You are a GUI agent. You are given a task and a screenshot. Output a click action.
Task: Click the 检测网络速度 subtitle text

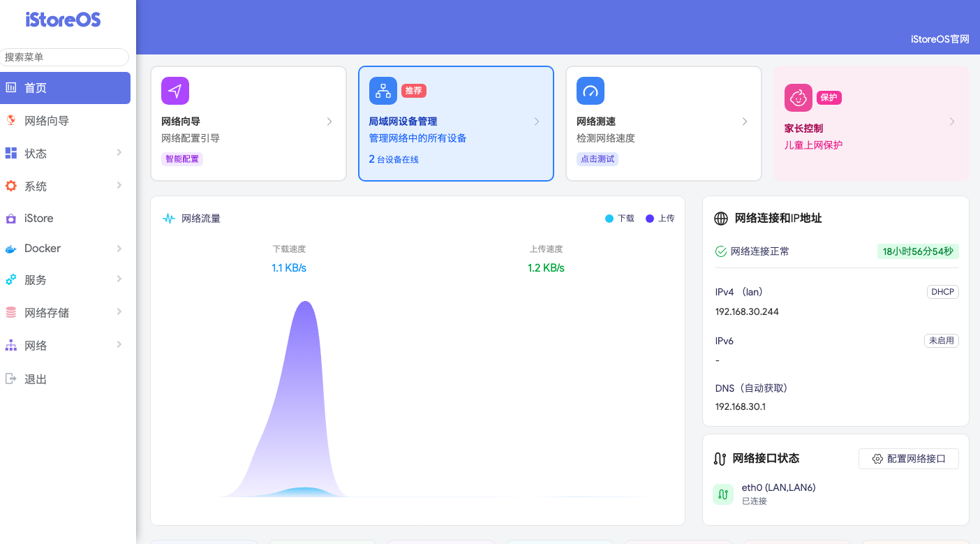tap(606, 138)
